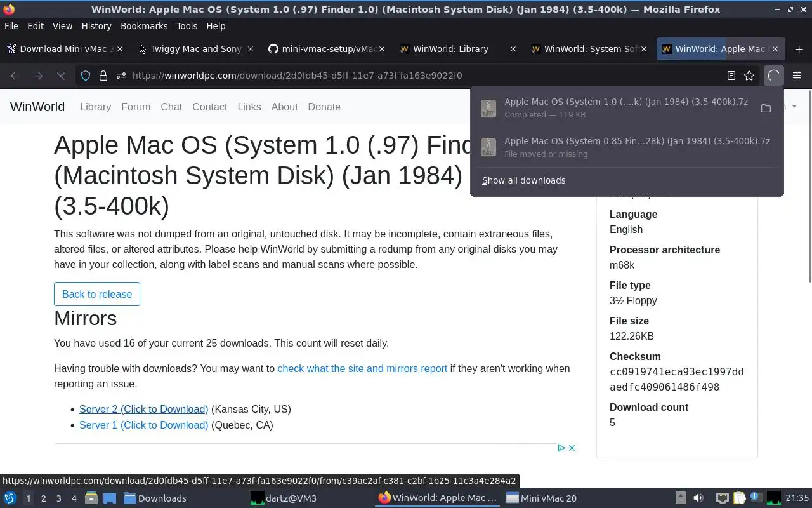Open a new tab with plus button
The image size is (812, 508).
coord(799,49)
